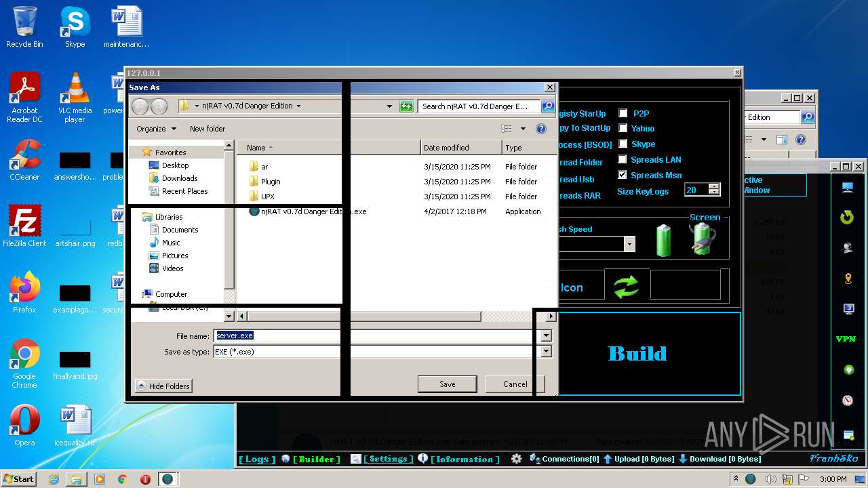Sort files by the Date modified column
Image resolution: width=868 pixels, height=488 pixels.
461,148
